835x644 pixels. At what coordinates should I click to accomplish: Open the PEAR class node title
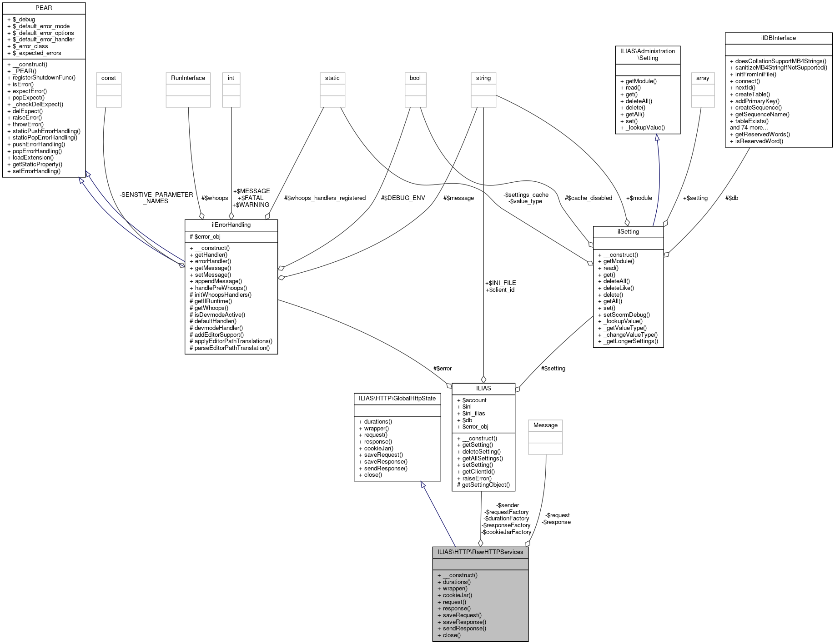44,8
